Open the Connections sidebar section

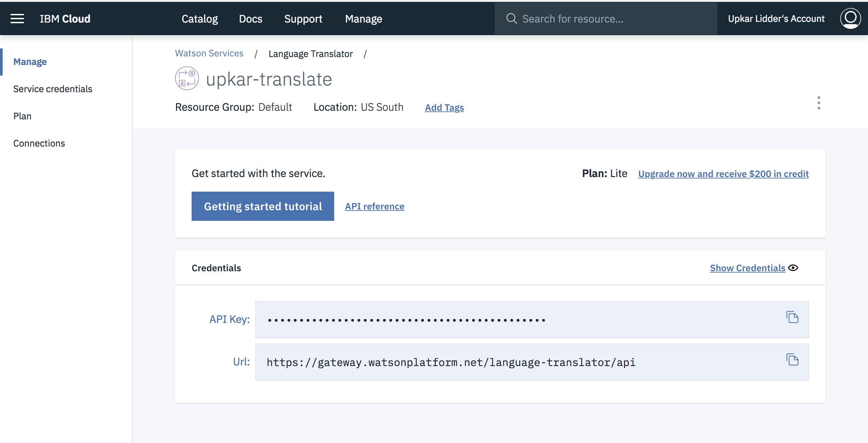[x=39, y=144]
